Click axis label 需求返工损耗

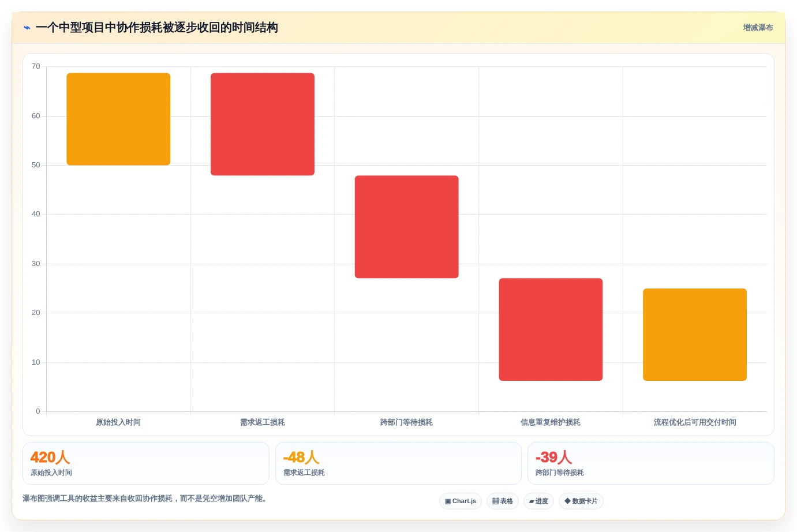[x=263, y=422]
